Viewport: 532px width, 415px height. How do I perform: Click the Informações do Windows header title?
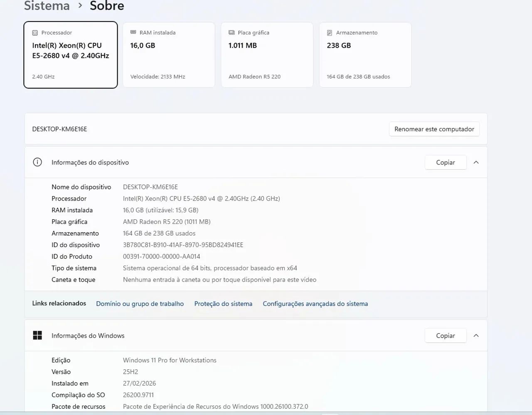(x=88, y=336)
